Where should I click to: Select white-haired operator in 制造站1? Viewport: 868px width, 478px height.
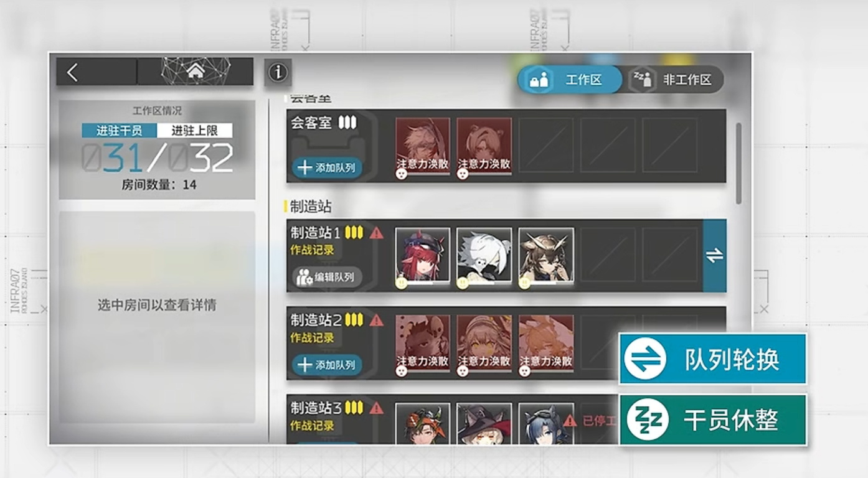pos(484,255)
